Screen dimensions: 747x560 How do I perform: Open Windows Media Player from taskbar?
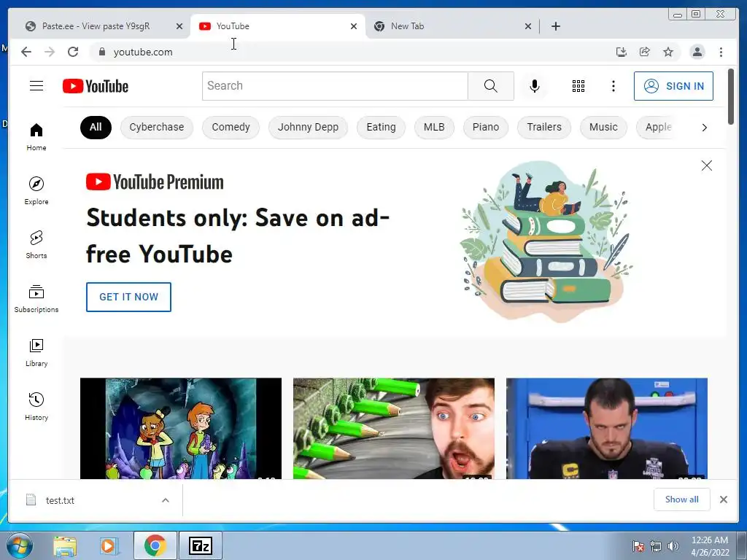pos(109,545)
